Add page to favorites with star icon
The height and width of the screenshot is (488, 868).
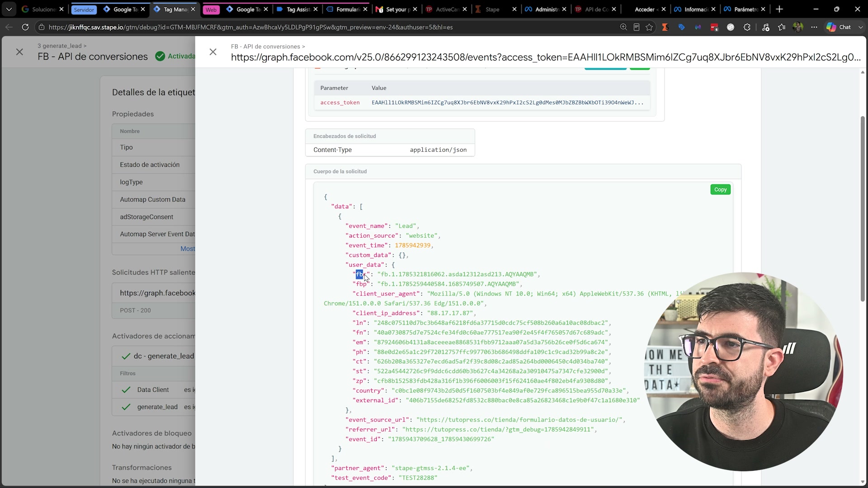(x=649, y=27)
